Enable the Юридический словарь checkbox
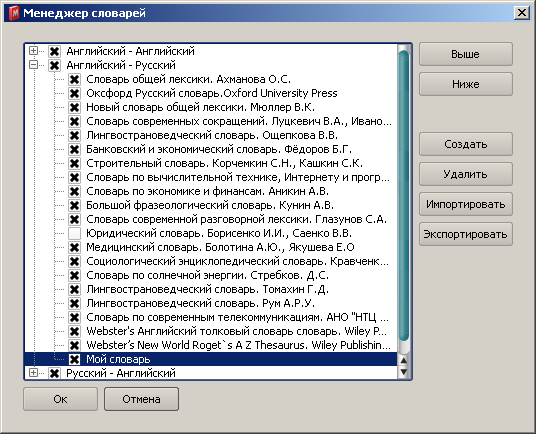The width and height of the screenshot is (536, 434). [x=74, y=233]
